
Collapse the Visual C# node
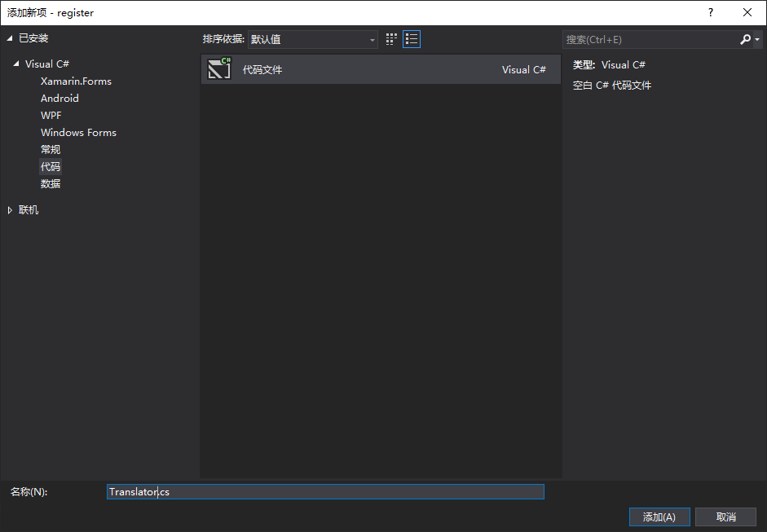tap(18, 64)
